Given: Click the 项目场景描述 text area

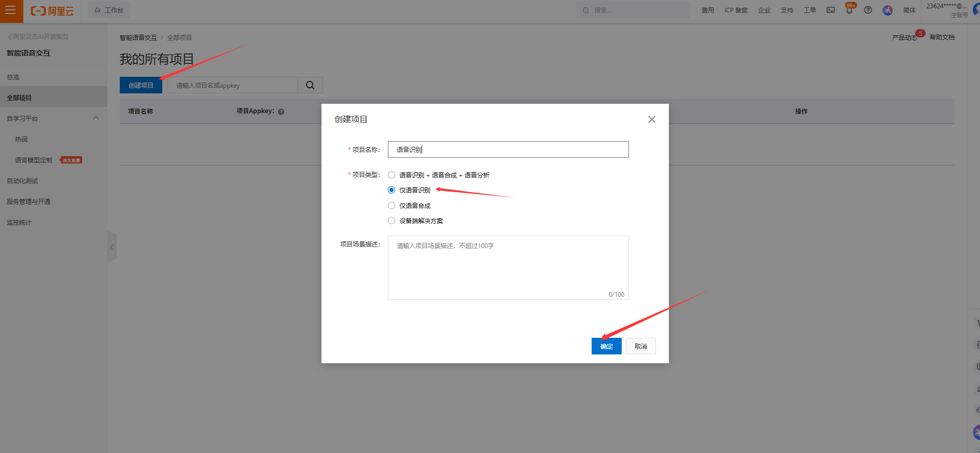Looking at the screenshot, I should 508,267.
